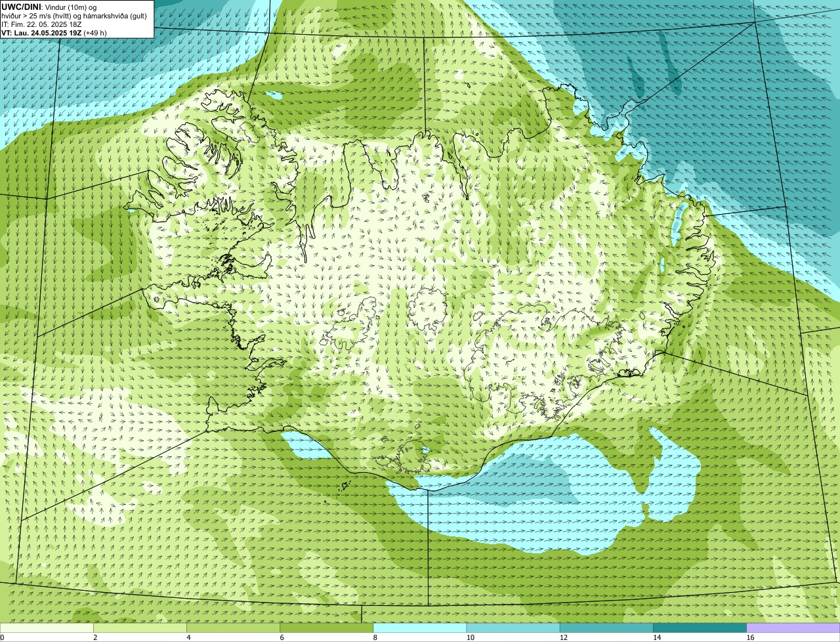This screenshot has height=642, width=840.
Task: Click the 'VT: Lau. 24.05.2025 19Z (+49 h)' line
Action: click(x=54, y=33)
